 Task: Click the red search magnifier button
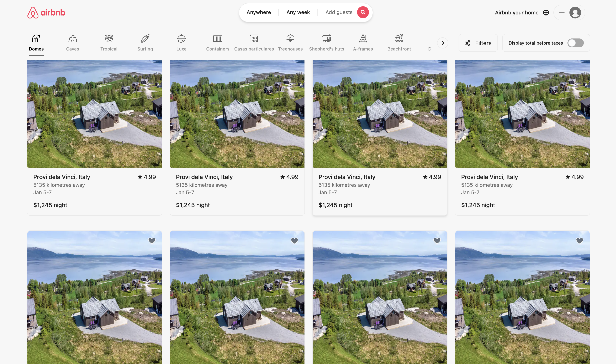[x=363, y=12]
